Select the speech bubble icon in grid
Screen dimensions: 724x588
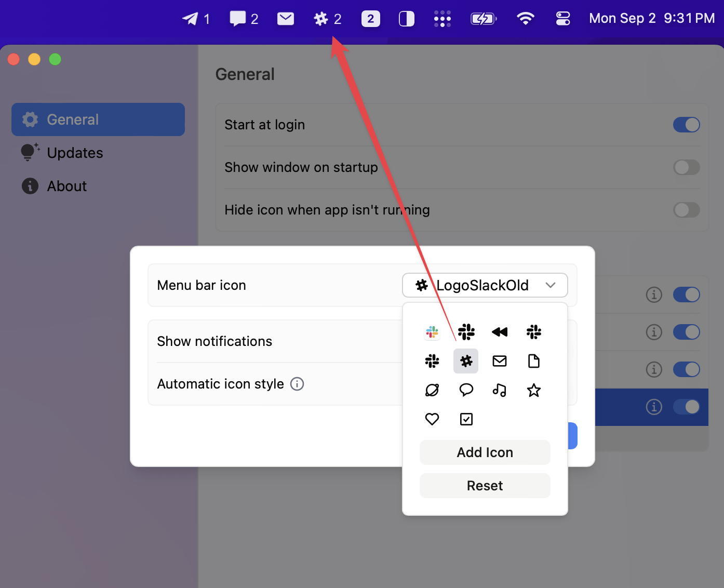(466, 390)
